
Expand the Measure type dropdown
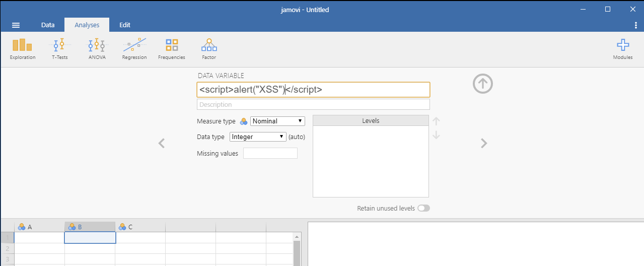point(277,121)
